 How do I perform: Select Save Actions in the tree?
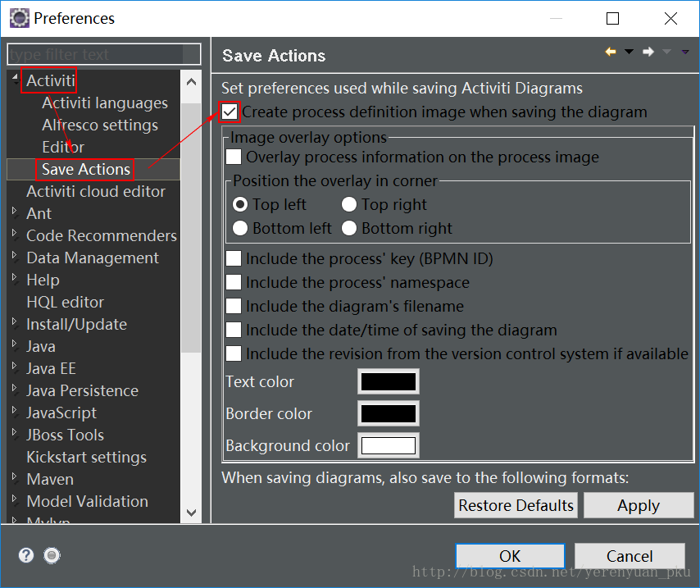(x=86, y=169)
